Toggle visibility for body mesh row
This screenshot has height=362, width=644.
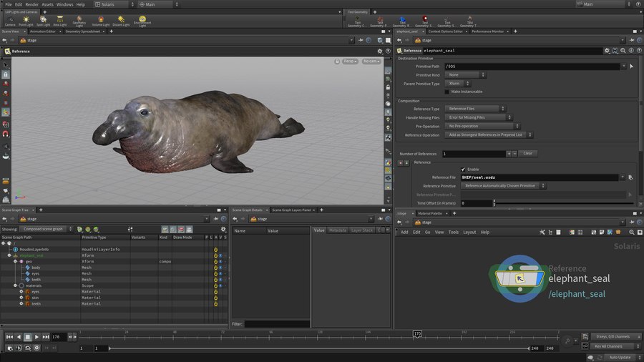pyautogui.click(x=220, y=268)
